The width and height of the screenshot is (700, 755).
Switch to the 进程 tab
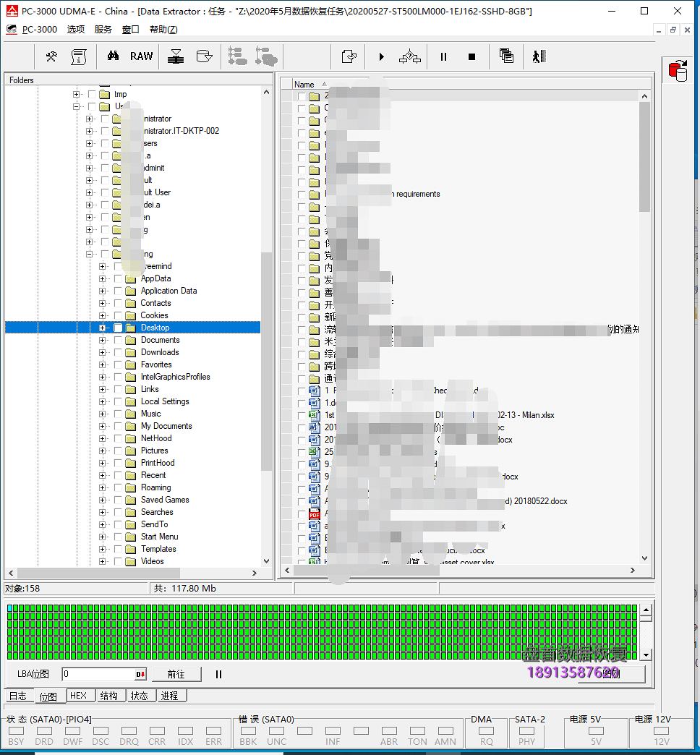point(169,695)
